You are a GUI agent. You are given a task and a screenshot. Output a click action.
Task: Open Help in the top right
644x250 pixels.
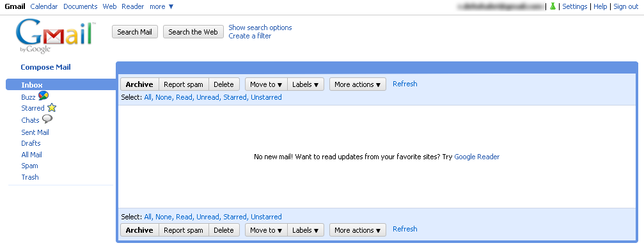[x=600, y=6]
